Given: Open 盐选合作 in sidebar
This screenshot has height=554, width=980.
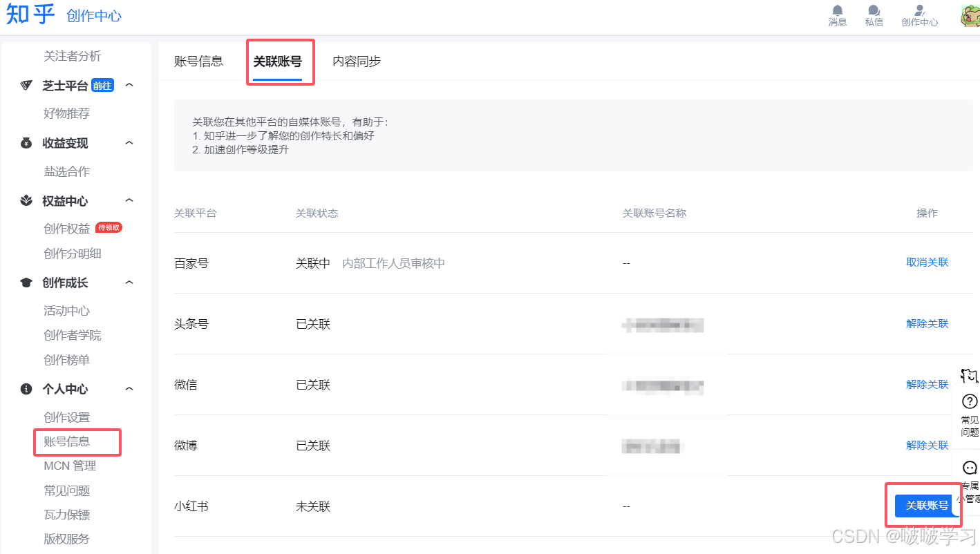Looking at the screenshot, I should [67, 171].
